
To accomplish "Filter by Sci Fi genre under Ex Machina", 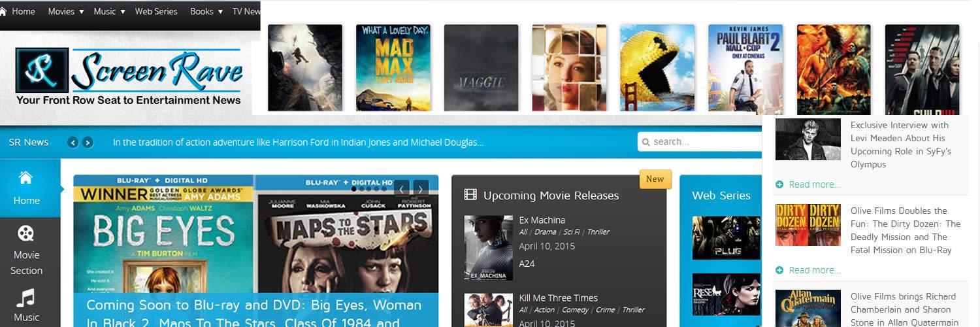I will coord(572,232).
